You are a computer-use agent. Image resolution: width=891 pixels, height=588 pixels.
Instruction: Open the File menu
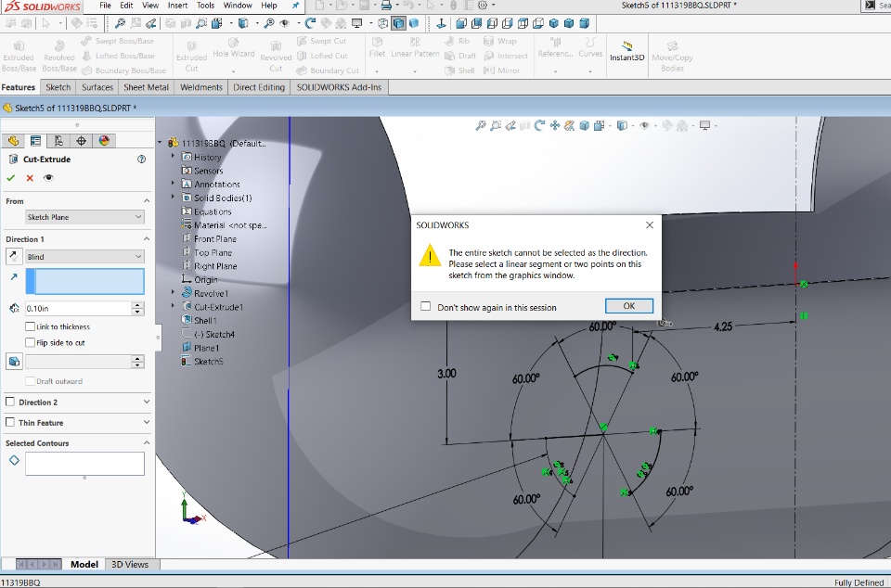tap(105, 6)
